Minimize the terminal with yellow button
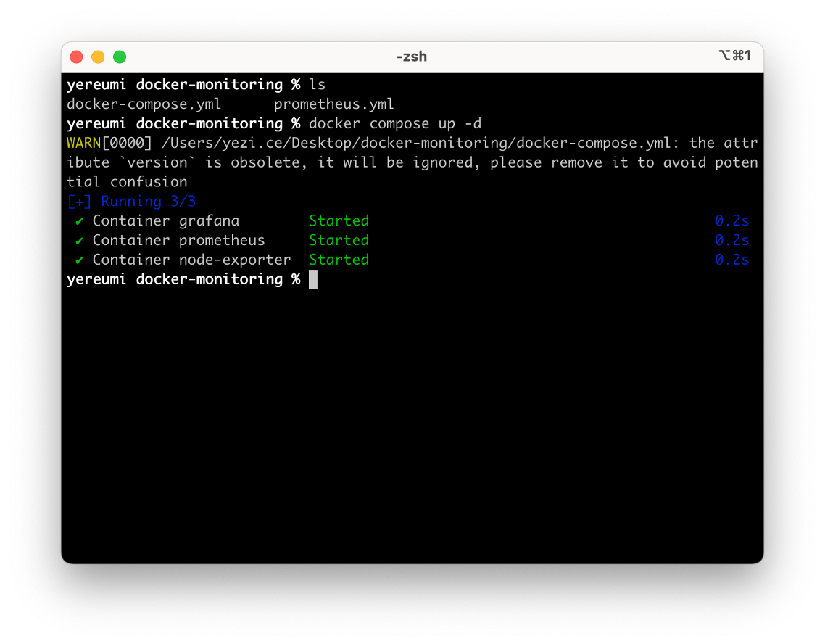 coord(98,57)
